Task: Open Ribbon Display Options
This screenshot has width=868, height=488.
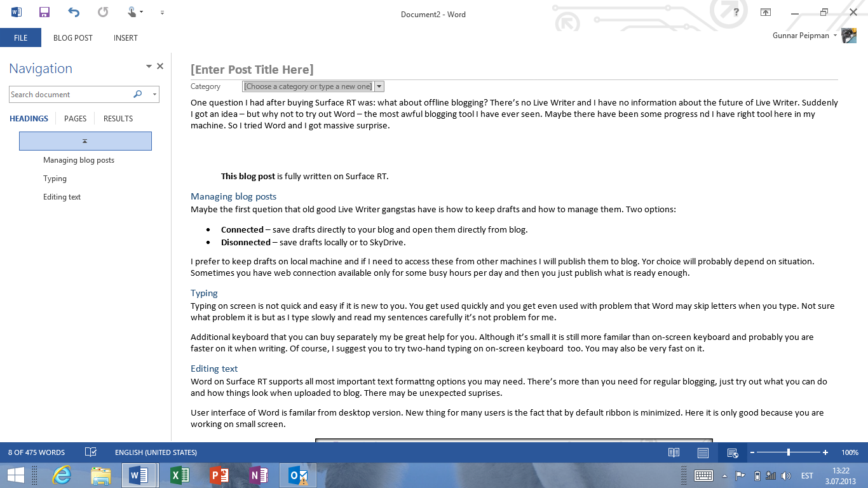Action: pyautogui.click(x=766, y=12)
